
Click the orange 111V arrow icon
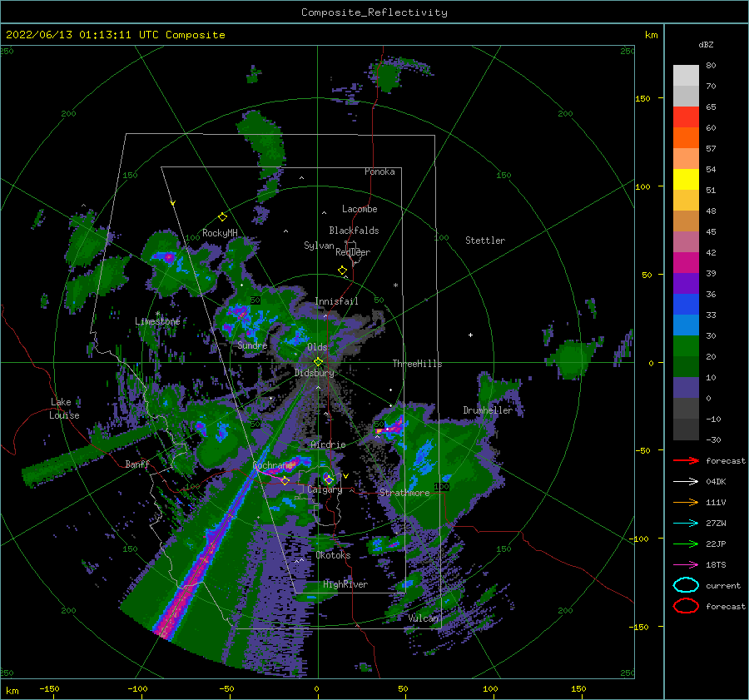coord(686,502)
